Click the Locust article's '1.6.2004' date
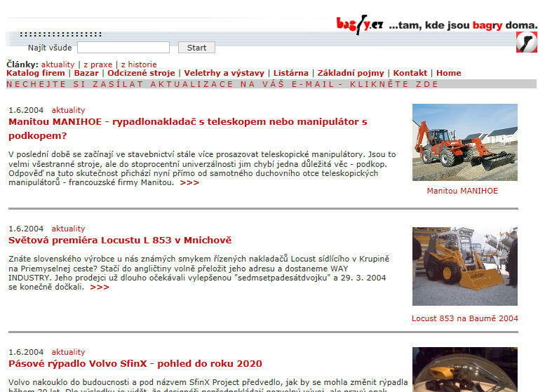Image resolution: width=545 pixels, height=392 pixels. pyautogui.click(x=26, y=229)
